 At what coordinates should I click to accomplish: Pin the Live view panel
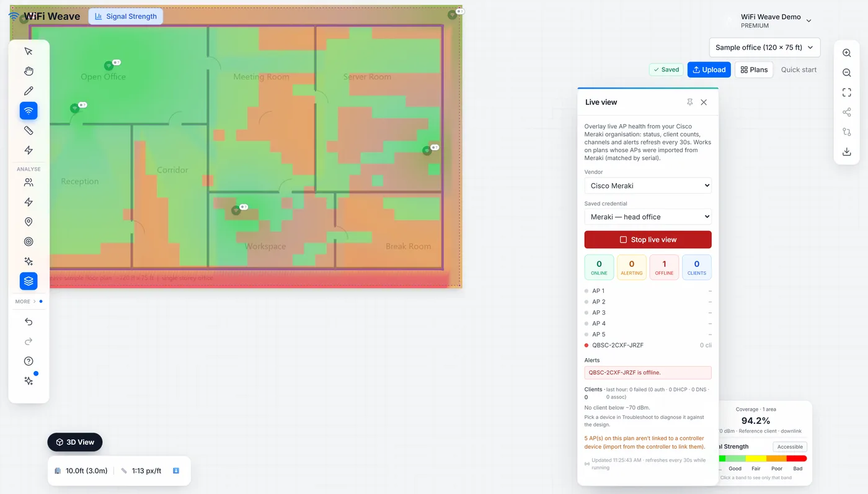[x=689, y=102]
